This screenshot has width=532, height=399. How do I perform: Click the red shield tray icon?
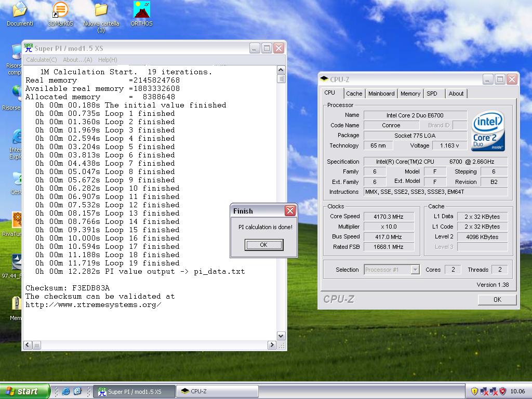click(x=502, y=391)
